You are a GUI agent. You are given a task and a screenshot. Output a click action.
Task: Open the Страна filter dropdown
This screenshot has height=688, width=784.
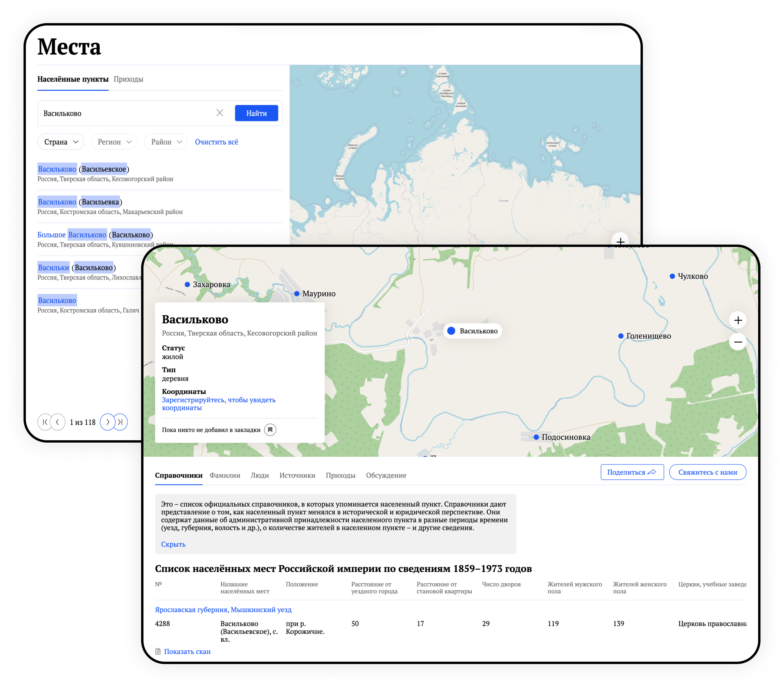[x=60, y=142]
